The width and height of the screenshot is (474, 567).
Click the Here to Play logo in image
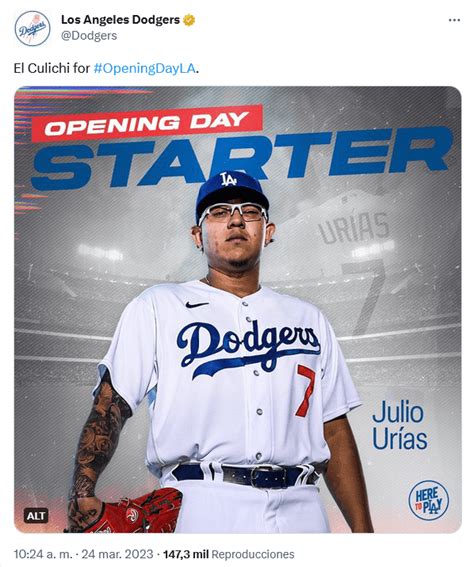pyautogui.click(x=428, y=500)
